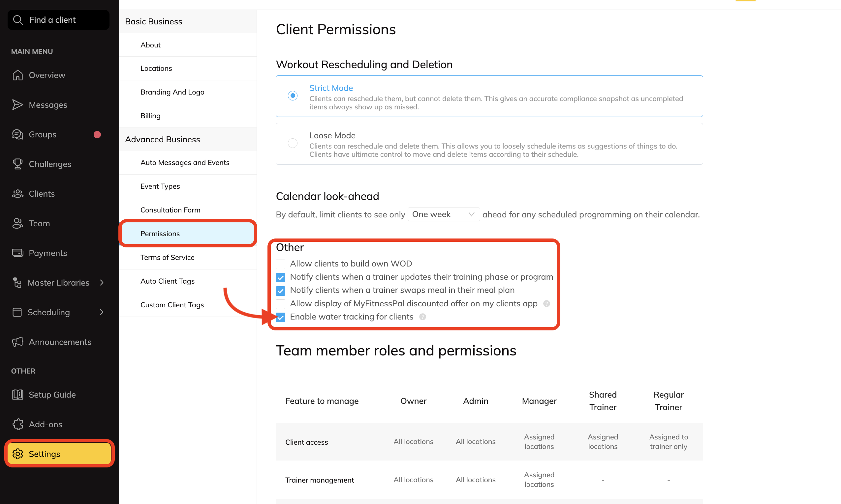Go to Branding And Logo settings

(x=172, y=92)
